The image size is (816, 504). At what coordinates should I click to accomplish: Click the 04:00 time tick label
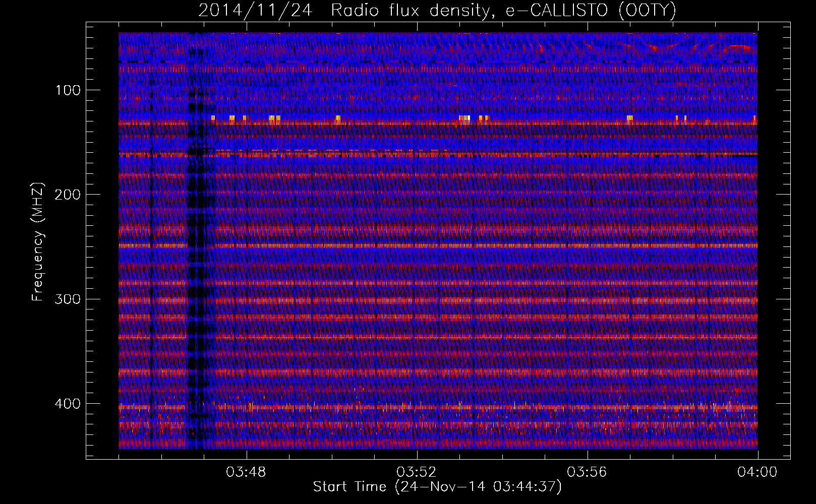coord(757,472)
